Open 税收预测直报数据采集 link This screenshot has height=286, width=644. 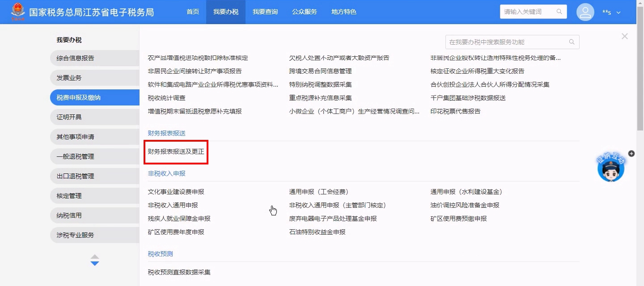tap(179, 272)
